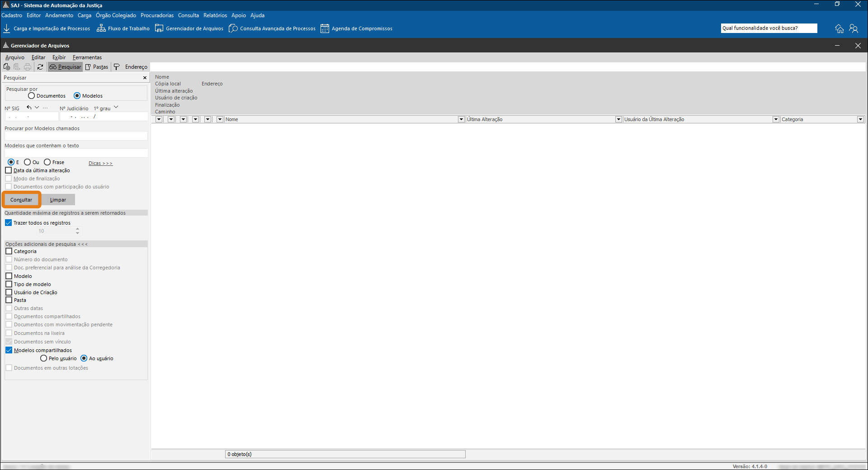Viewport: 868px width, 470px height.
Task: Click the new document icon in toolbar
Action: click(7, 67)
